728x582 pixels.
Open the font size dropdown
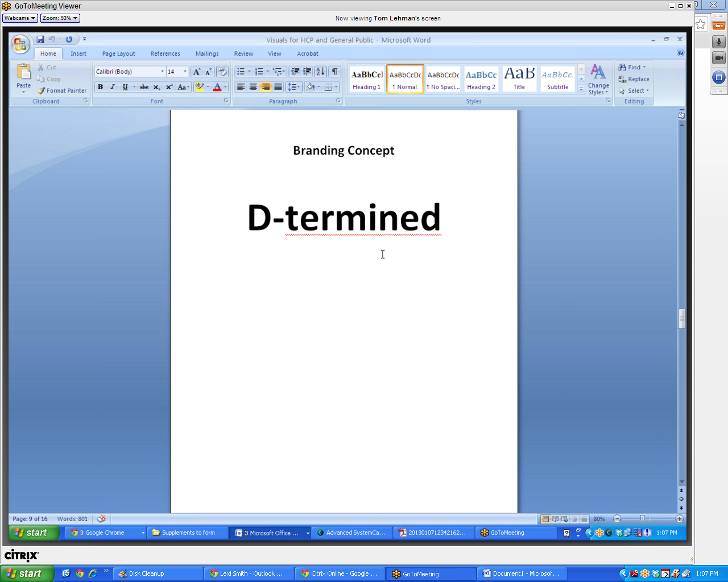click(x=185, y=72)
